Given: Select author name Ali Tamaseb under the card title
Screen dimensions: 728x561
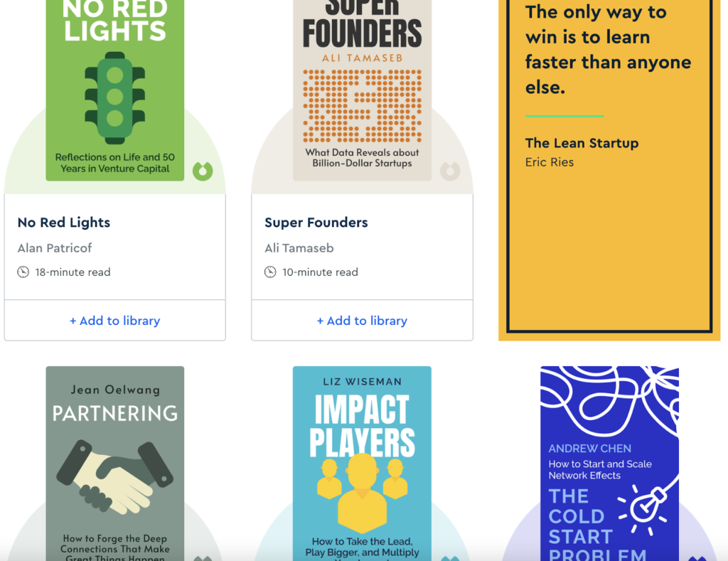Looking at the screenshot, I should (299, 248).
